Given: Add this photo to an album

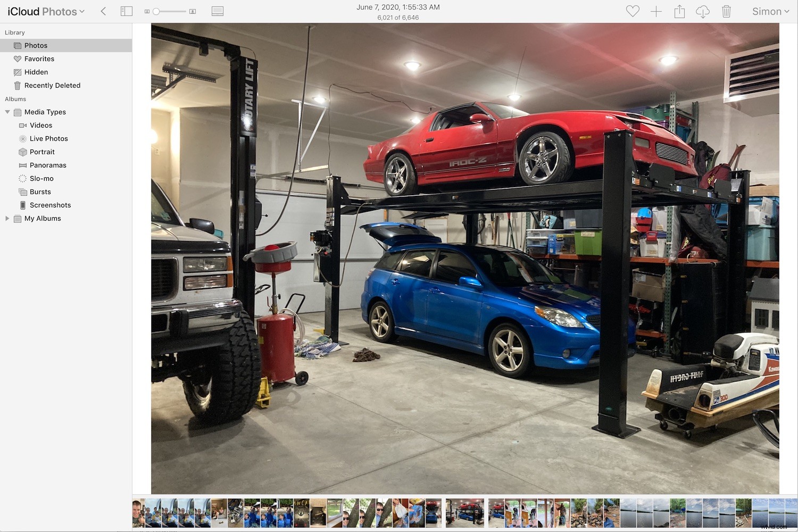Looking at the screenshot, I should coord(656,11).
